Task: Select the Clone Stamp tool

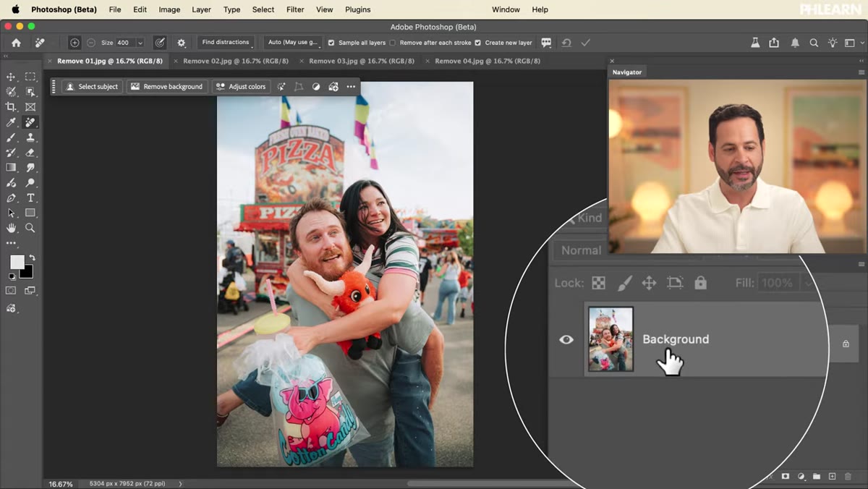Action: [30, 137]
